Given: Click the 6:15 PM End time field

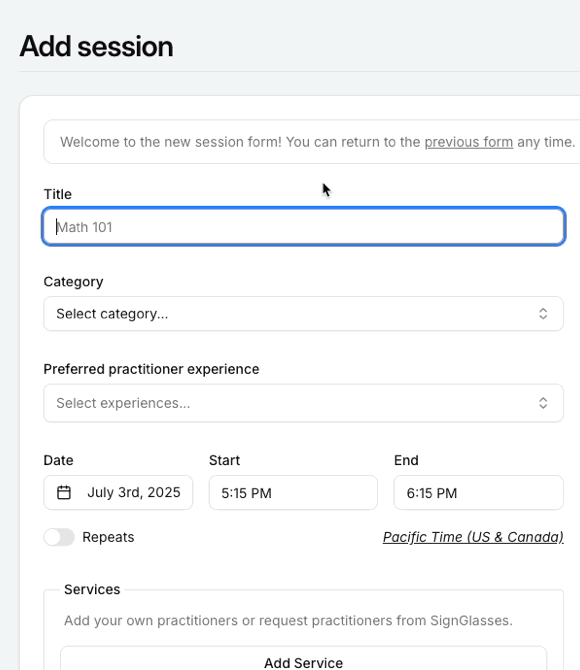Looking at the screenshot, I should click(x=479, y=492).
